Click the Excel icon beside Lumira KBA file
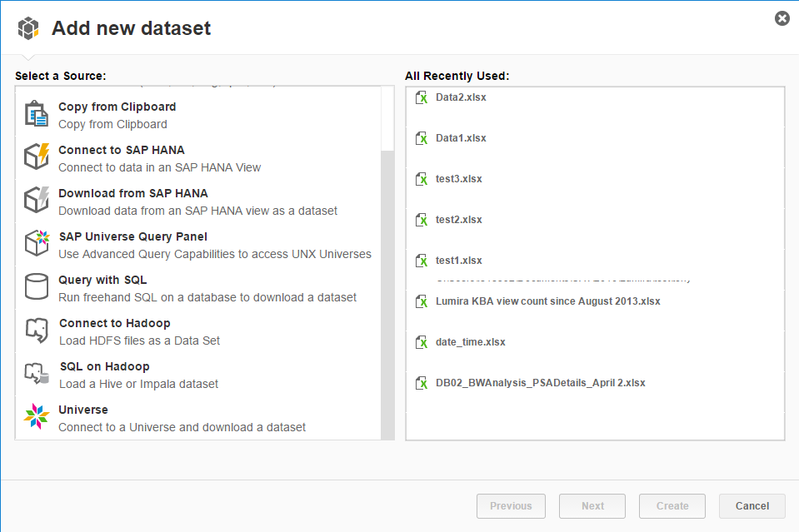 pos(422,301)
